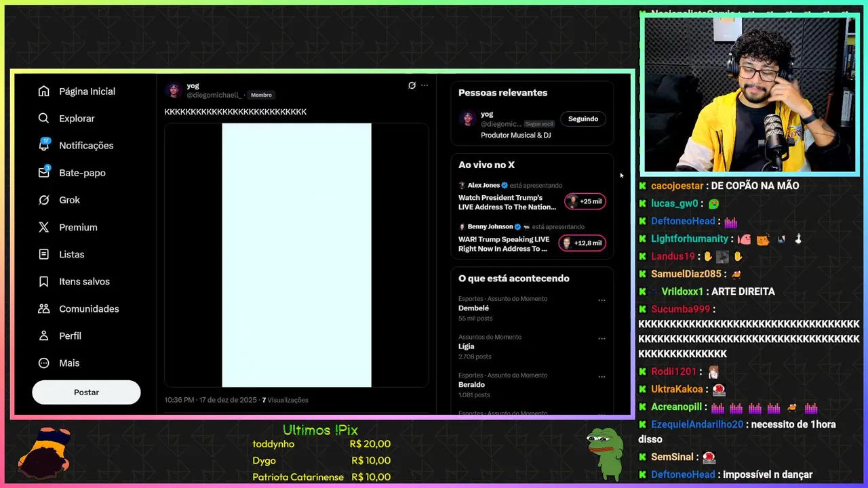Viewport: 868px width, 488px height.
Task: Open the Notificações bell icon
Action: coord(44,145)
